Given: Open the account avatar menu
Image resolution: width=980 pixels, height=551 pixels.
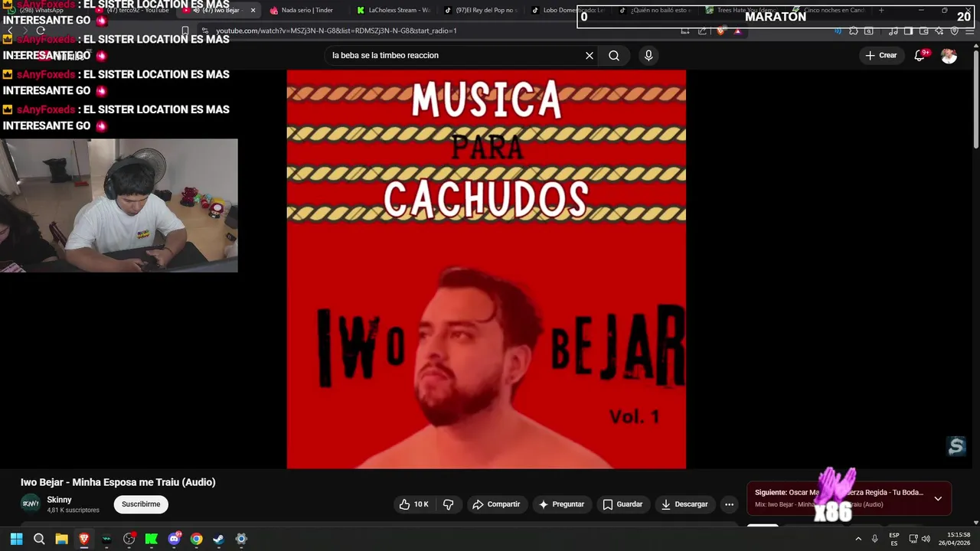Looking at the screenshot, I should (x=949, y=55).
